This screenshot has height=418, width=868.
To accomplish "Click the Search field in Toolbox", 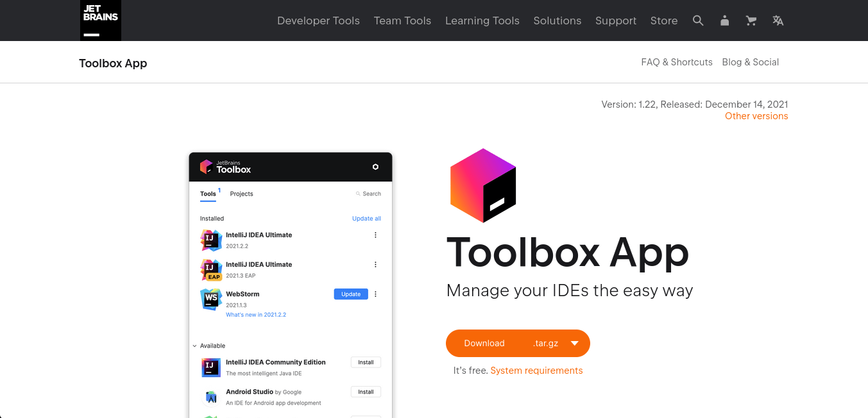I will (368, 193).
